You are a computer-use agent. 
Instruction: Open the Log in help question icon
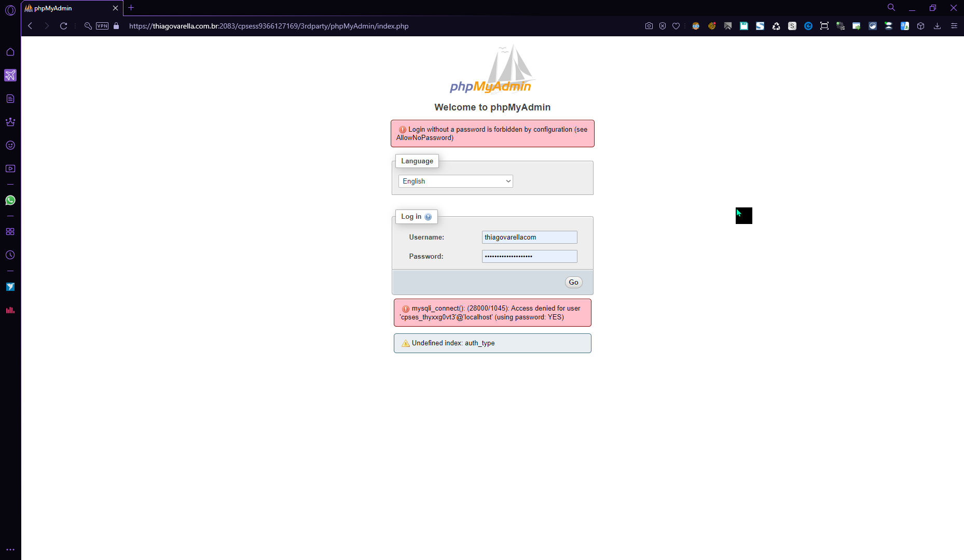(x=428, y=217)
